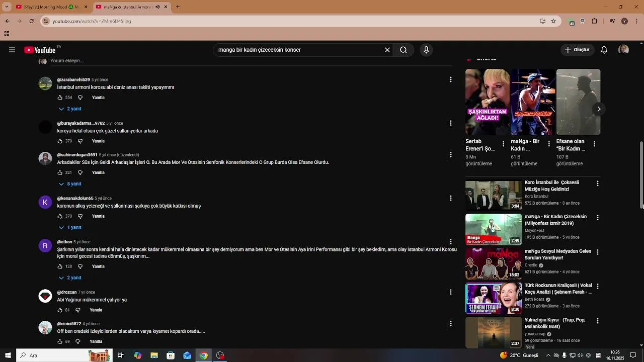644x362 pixels.
Task: Open options menu for @burayakadarms...9782 comment
Action: coord(451,123)
